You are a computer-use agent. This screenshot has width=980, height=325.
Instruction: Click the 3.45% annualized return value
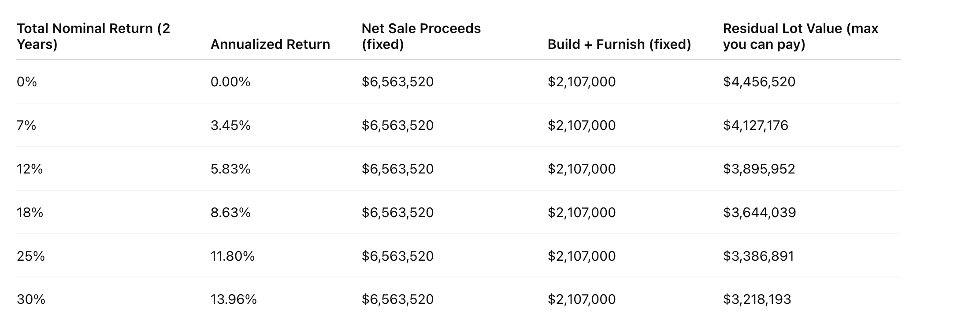pos(230,126)
